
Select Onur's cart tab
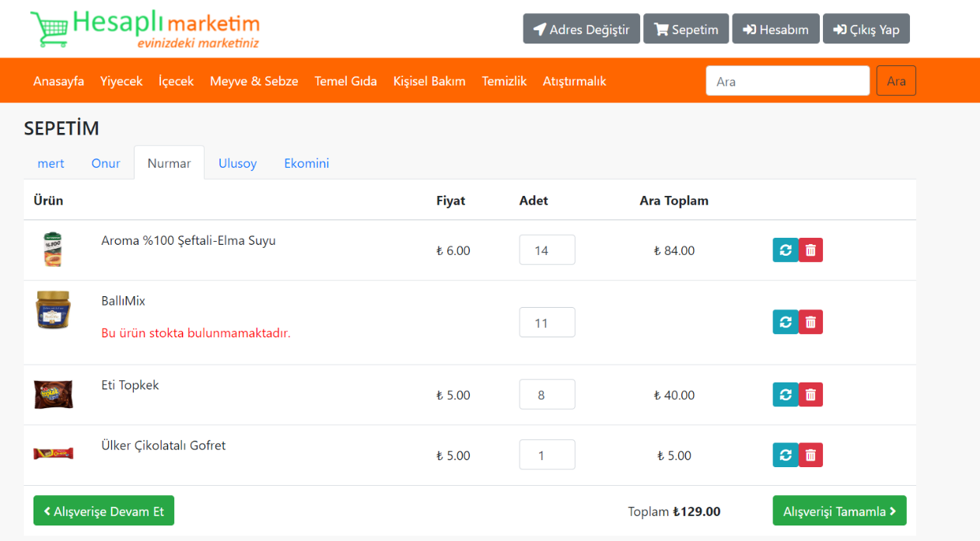click(106, 163)
